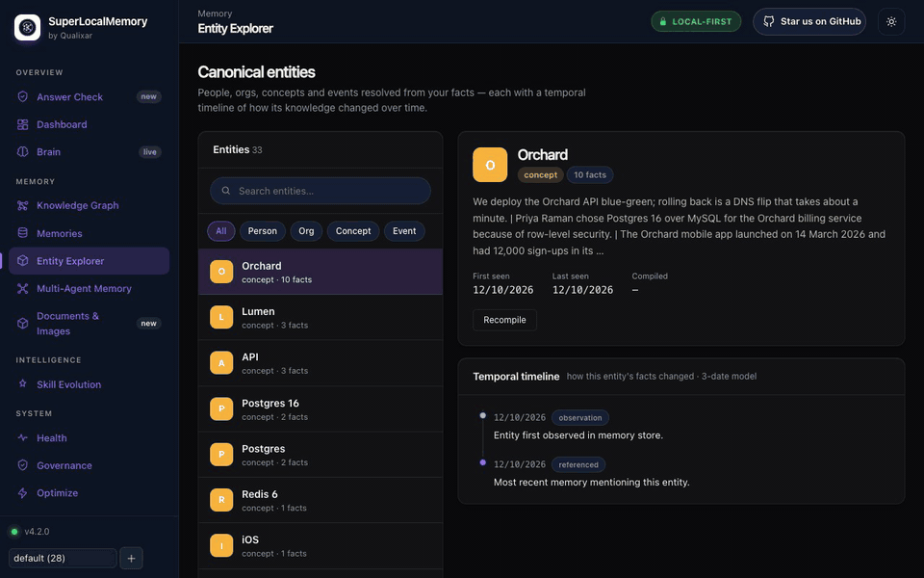Click the Postgres 16 avatar icon

(x=221, y=408)
